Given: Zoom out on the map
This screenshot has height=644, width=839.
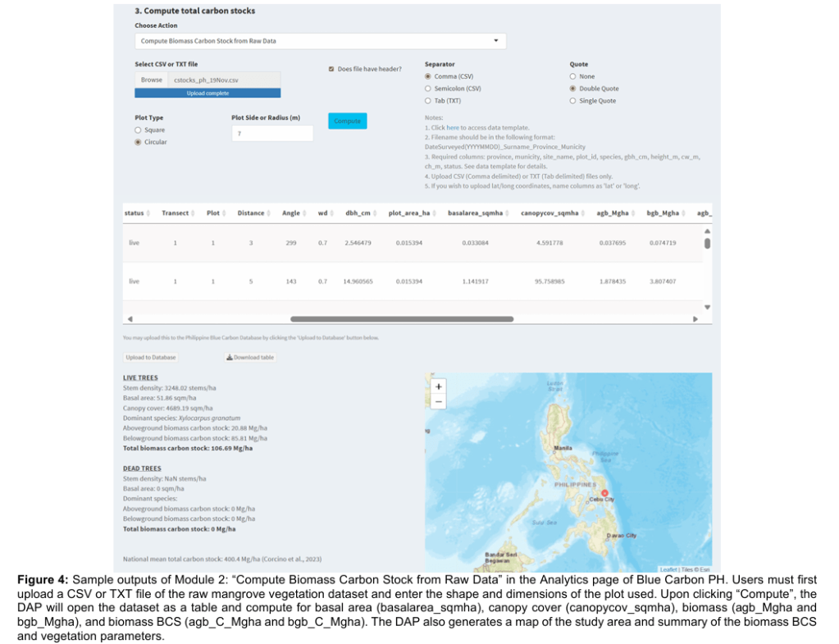Looking at the screenshot, I should [438, 401].
